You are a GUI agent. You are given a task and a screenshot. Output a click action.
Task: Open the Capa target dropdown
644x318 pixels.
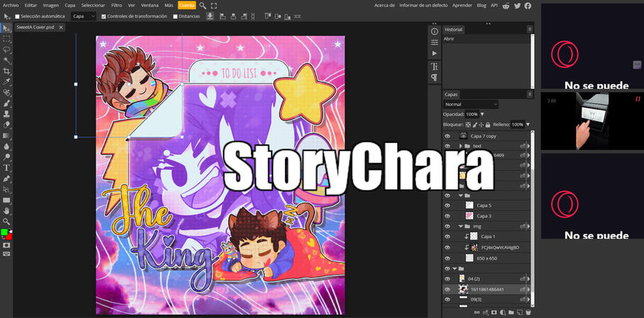pyautogui.click(x=83, y=16)
